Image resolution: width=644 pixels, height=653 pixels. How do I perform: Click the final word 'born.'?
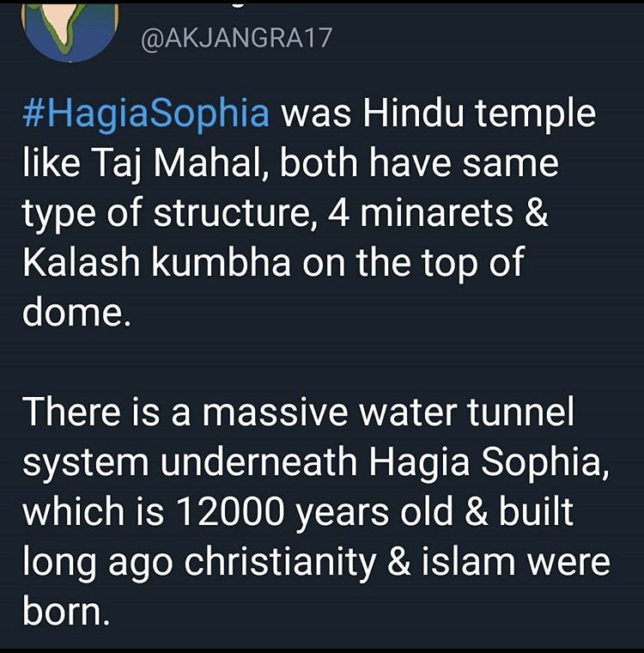(x=67, y=612)
